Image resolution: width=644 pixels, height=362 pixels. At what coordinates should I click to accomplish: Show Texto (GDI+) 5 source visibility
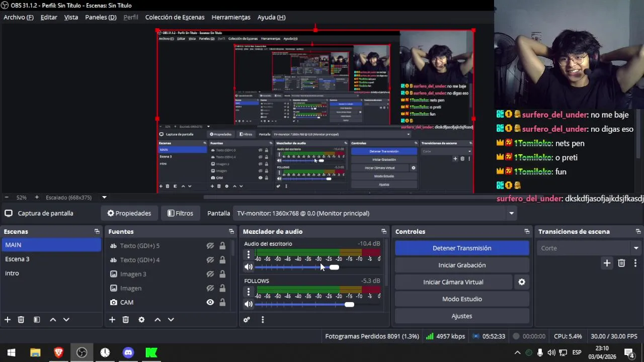pyautogui.click(x=210, y=246)
